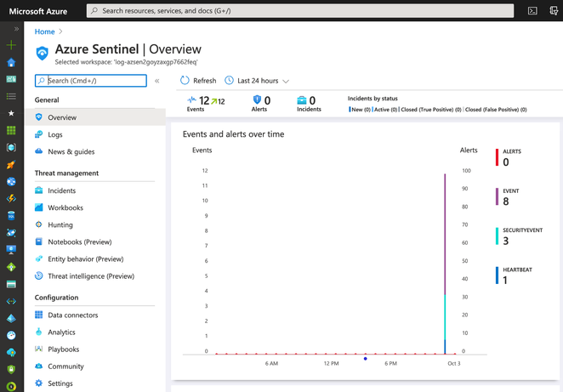Screen dimensions: 563x392
Task: Open the rocket Quickstart icon in sidebar
Action: point(11,164)
